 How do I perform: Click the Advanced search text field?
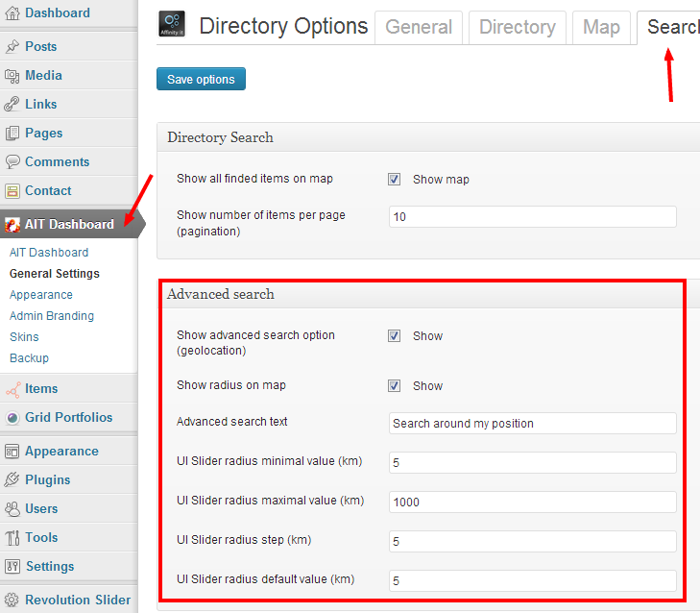[x=532, y=423]
